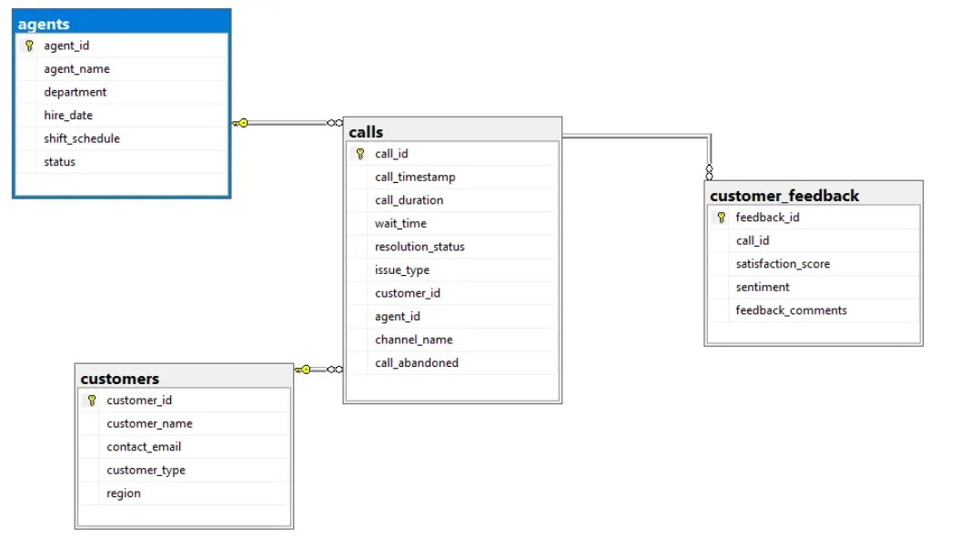This screenshot has width=980, height=558.
Task: Select the key icon next to call_id
Action: coord(360,153)
